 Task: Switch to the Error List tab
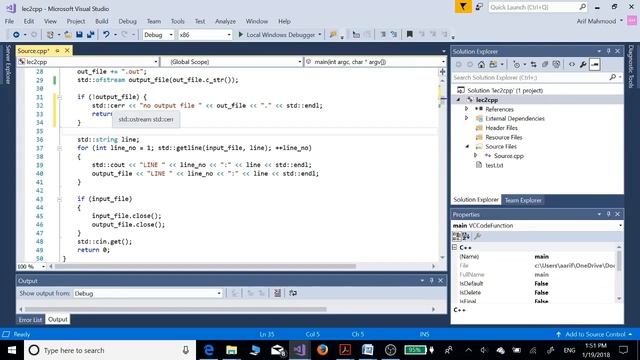(x=30, y=320)
